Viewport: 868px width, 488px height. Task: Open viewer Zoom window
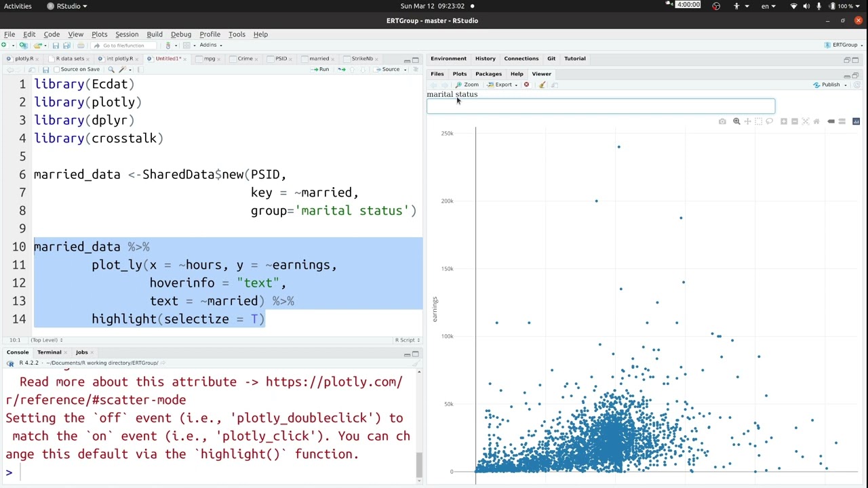click(x=467, y=85)
